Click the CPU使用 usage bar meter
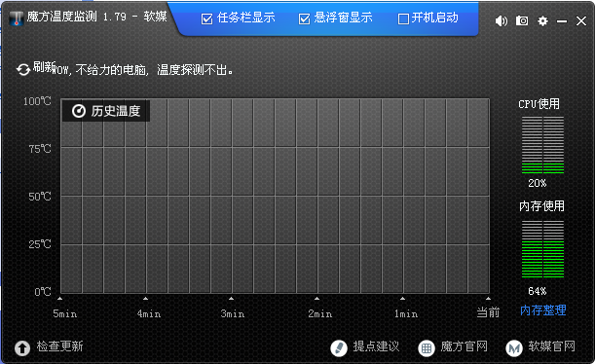The width and height of the screenshot is (595, 364). pyautogui.click(x=542, y=145)
